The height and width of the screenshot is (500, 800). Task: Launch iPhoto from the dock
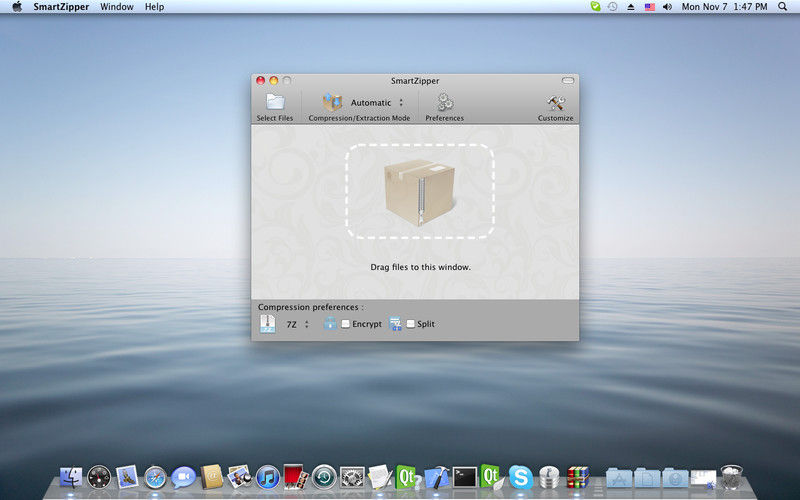pyautogui.click(x=239, y=477)
